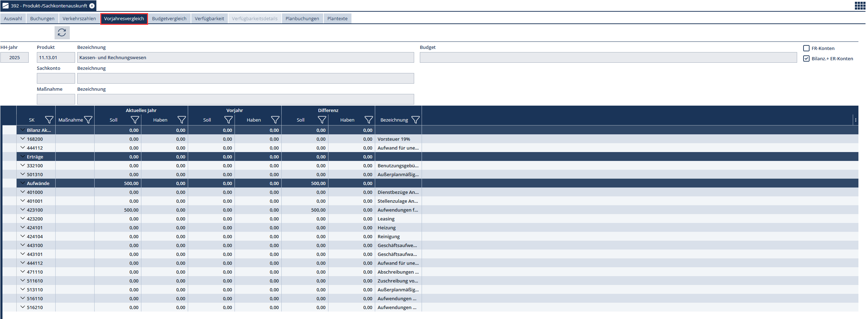Uncheck the Bilanz.+ ER-Konten checkbox

pyautogui.click(x=806, y=59)
